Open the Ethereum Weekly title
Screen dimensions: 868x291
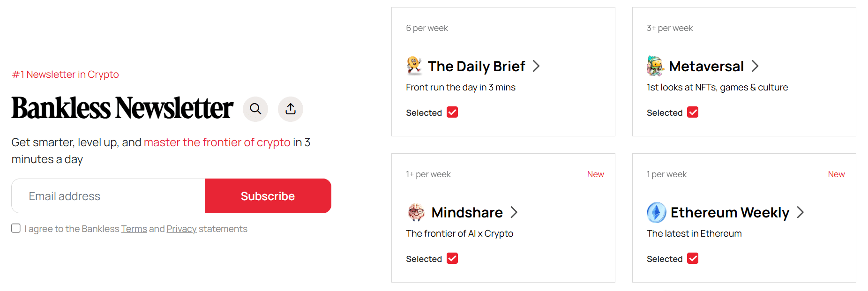pos(730,213)
